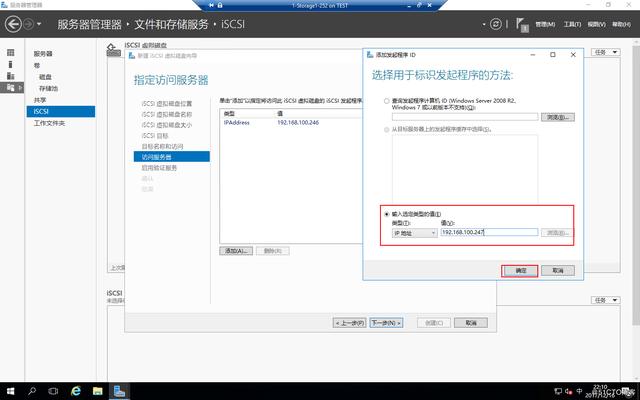Click the back arrow in Server Manager
The width and height of the screenshot is (640, 400).
pyautogui.click(x=13, y=24)
